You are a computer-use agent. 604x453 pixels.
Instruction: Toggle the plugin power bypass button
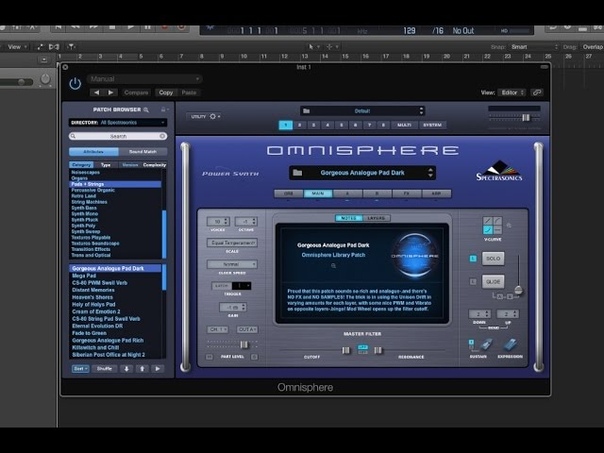click(75, 83)
